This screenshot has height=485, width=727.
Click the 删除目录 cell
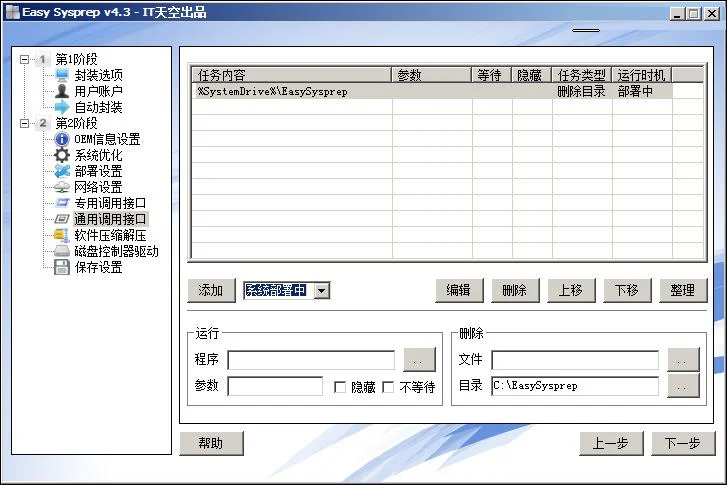coord(581,91)
